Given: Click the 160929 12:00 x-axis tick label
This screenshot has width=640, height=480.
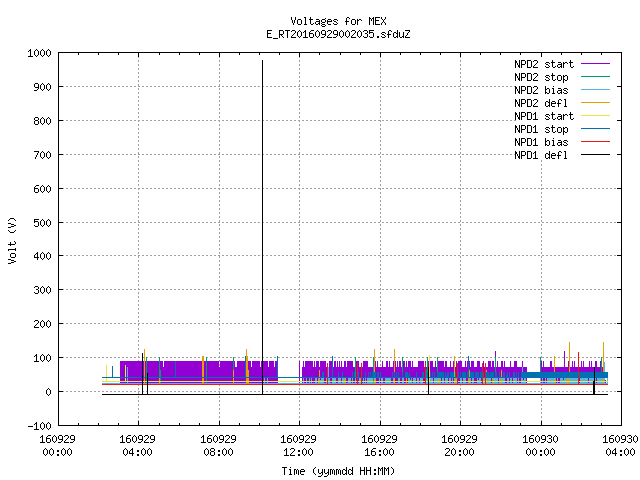Looking at the screenshot, I should point(298,446).
